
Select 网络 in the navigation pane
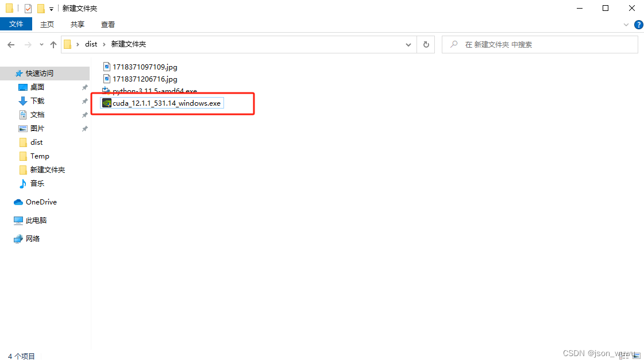32,238
